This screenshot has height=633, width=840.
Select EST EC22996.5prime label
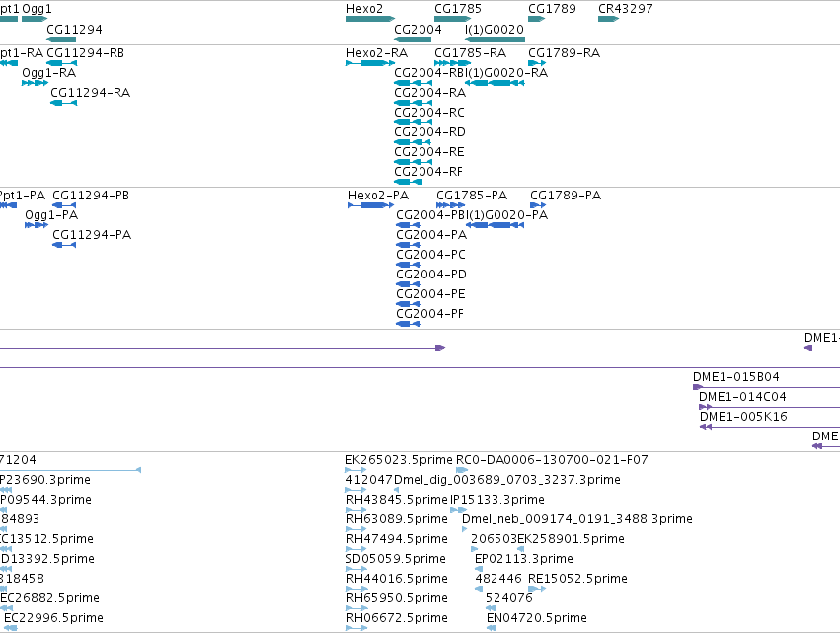53,619
